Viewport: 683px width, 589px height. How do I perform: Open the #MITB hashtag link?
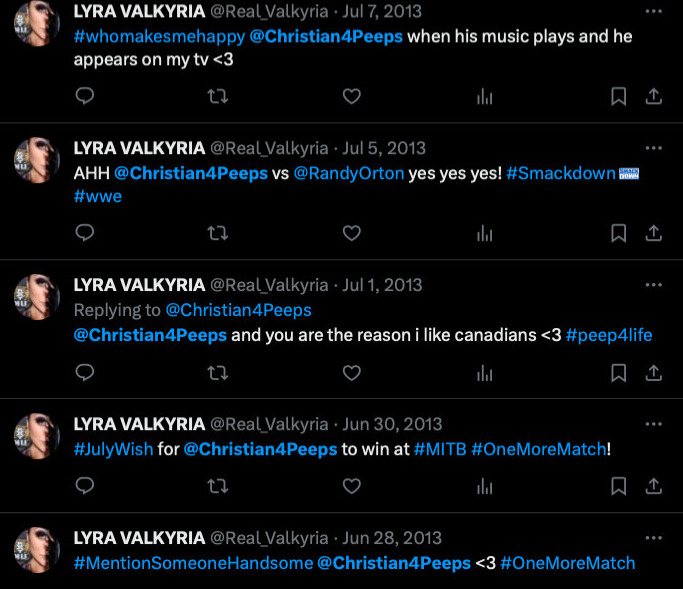click(x=440, y=449)
